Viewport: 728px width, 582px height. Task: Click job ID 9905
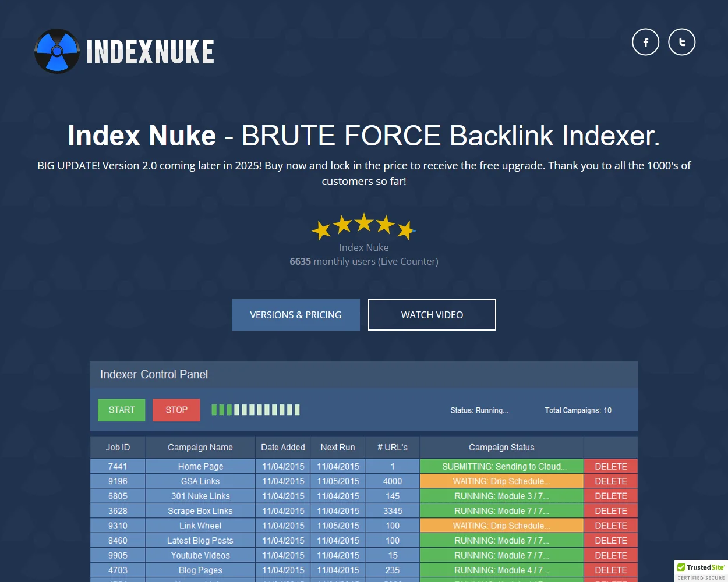(x=118, y=555)
